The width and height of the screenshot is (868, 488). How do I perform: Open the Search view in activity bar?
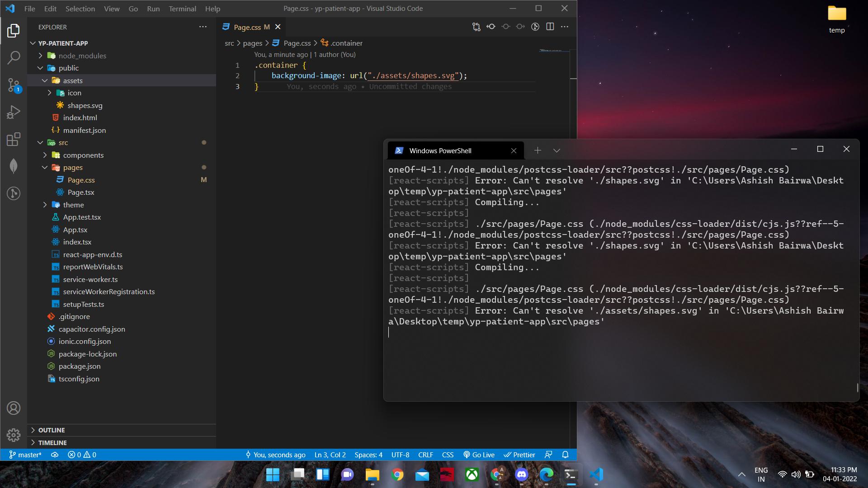tap(14, 57)
